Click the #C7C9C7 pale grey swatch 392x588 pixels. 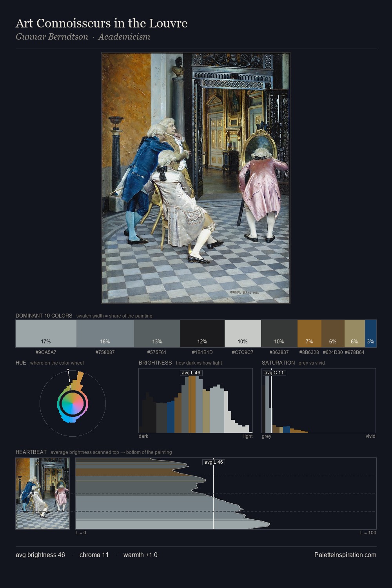[243, 334]
